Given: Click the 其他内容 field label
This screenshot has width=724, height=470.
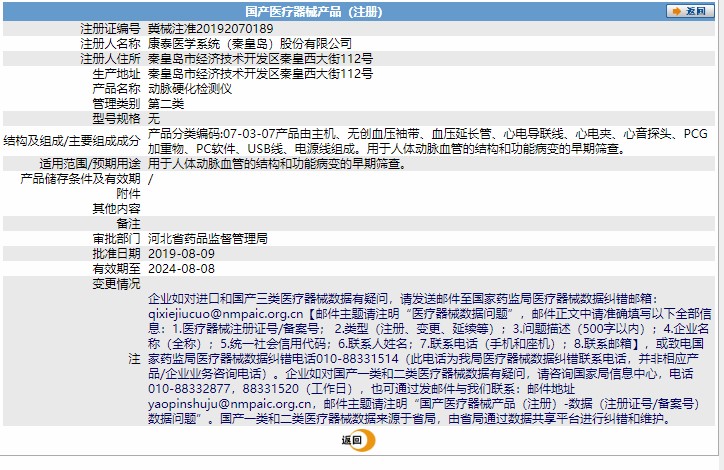Looking at the screenshot, I should [x=116, y=209].
